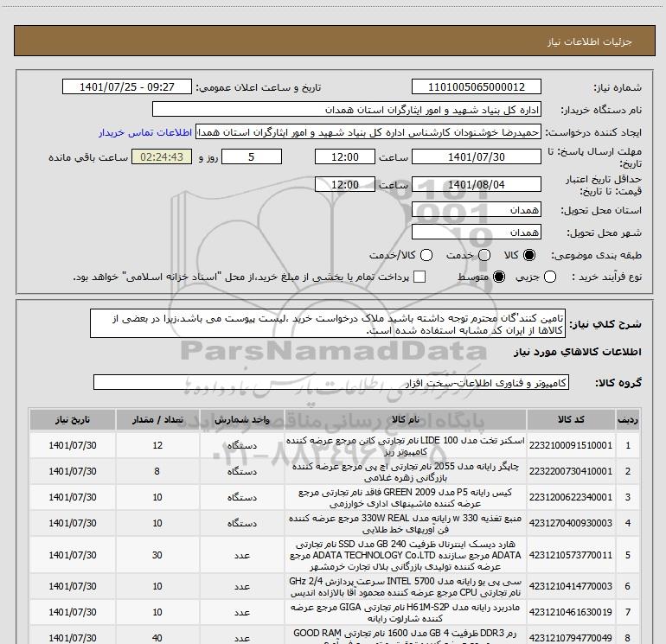This screenshot has width=666, height=644.
Task: Click quantity 40 in the RAM row
Action: 157,638
